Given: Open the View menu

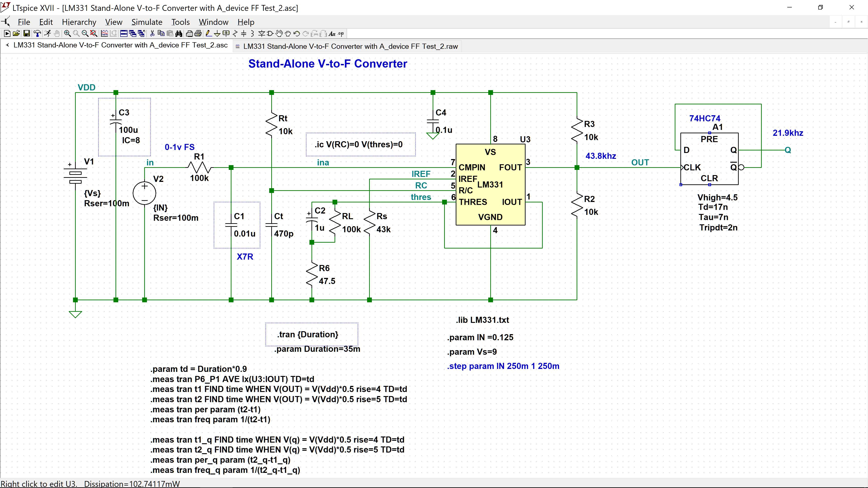Looking at the screenshot, I should 113,22.
